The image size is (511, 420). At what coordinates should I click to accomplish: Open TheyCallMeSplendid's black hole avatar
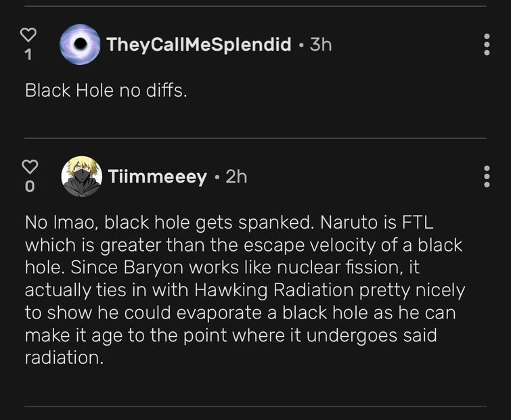[80, 45]
